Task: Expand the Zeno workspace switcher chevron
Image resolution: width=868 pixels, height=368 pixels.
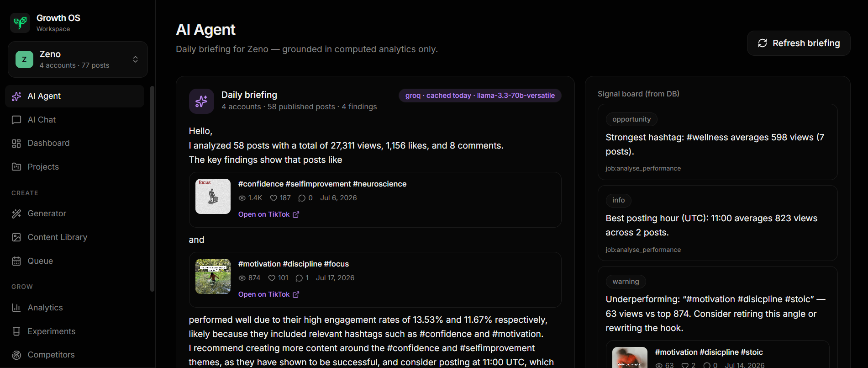Action: 136,59
